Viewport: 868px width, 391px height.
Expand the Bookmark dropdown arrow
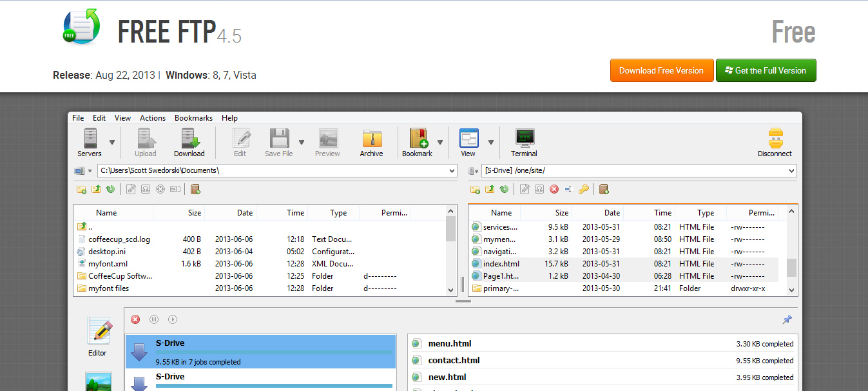tap(441, 143)
